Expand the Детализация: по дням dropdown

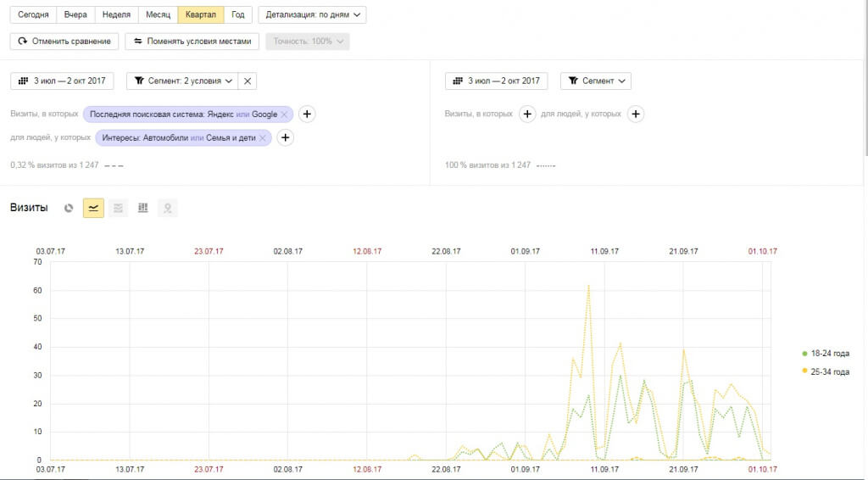point(311,14)
